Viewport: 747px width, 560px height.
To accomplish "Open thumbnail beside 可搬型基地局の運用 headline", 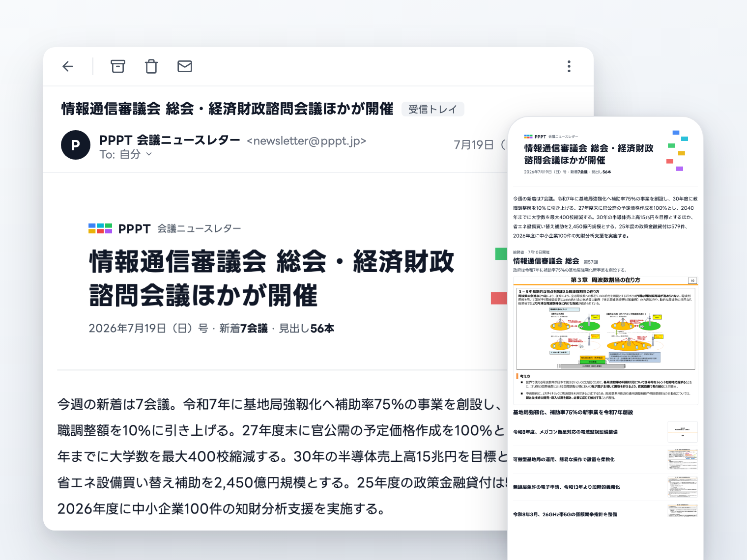I will click(683, 459).
